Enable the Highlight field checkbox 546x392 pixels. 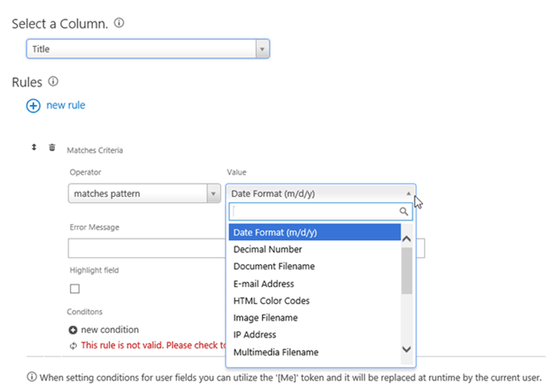(74, 289)
